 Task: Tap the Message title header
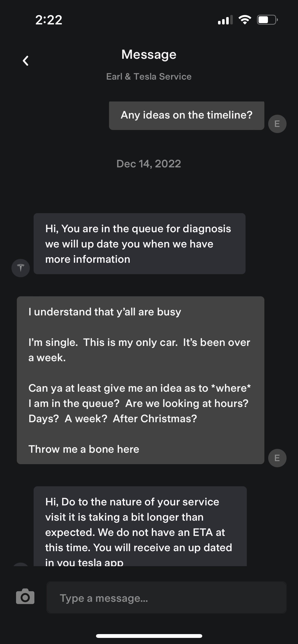149,54
